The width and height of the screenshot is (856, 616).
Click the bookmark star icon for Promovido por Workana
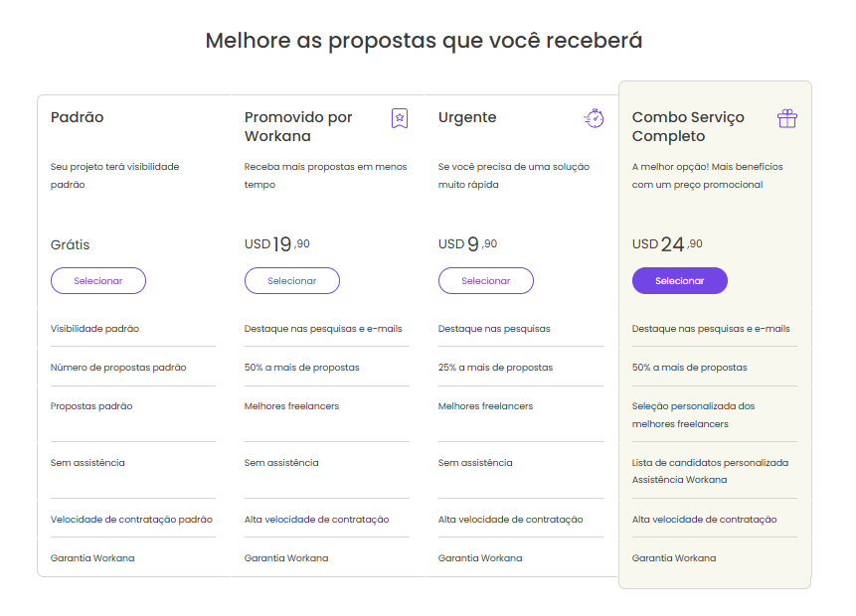pos(400,118)
